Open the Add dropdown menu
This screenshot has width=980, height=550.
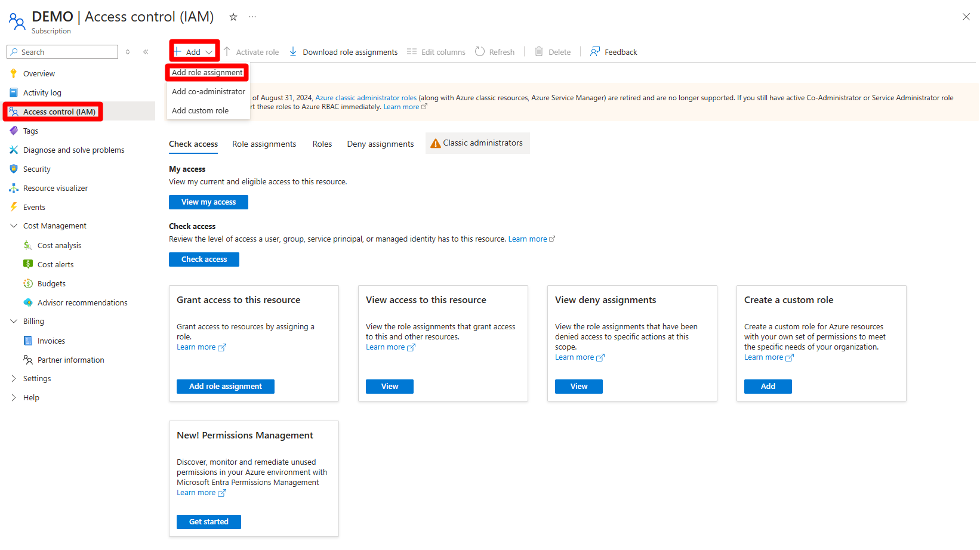coord(193,51)
